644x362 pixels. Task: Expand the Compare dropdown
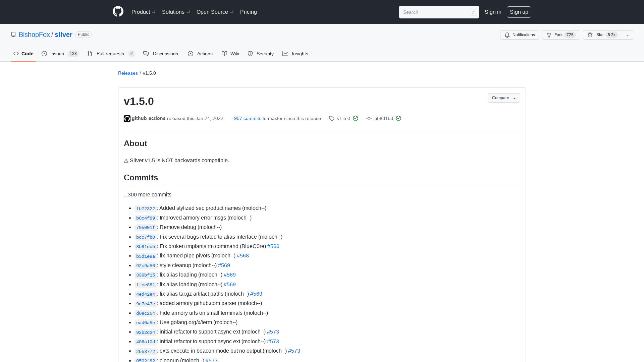pos(504,98)
